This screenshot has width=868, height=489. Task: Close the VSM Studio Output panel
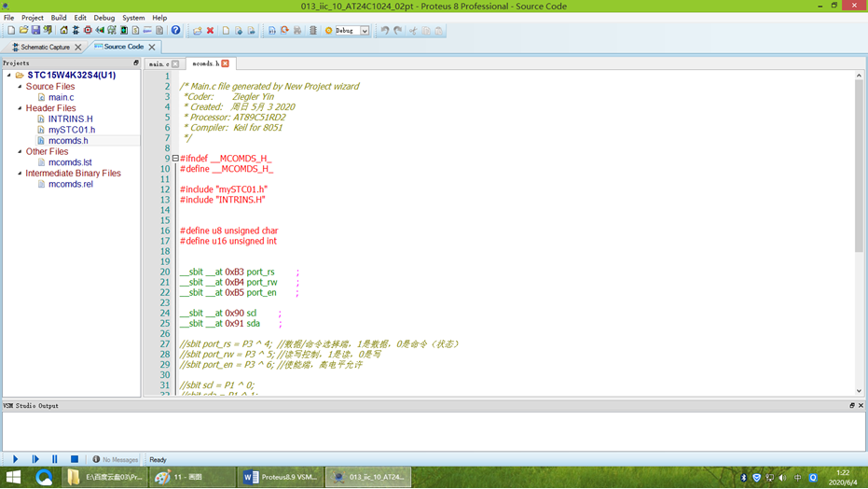[x=861, y=405]
